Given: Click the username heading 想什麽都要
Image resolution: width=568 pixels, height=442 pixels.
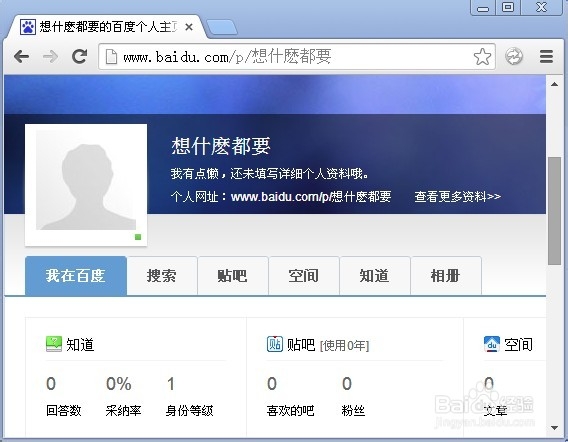Looking at the screenshot, I should [x=221, y=146].
